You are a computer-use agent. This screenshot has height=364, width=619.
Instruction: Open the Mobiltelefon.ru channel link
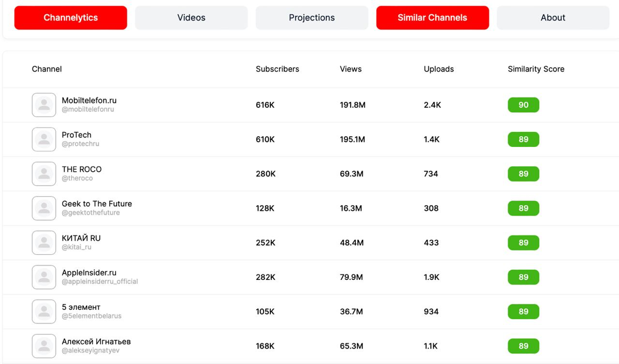click(x=89, y=101)
